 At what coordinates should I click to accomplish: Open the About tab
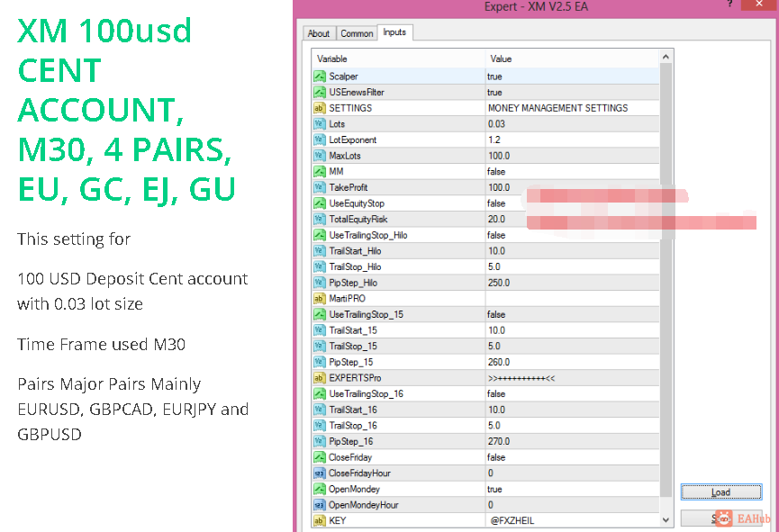coord(319,33)
